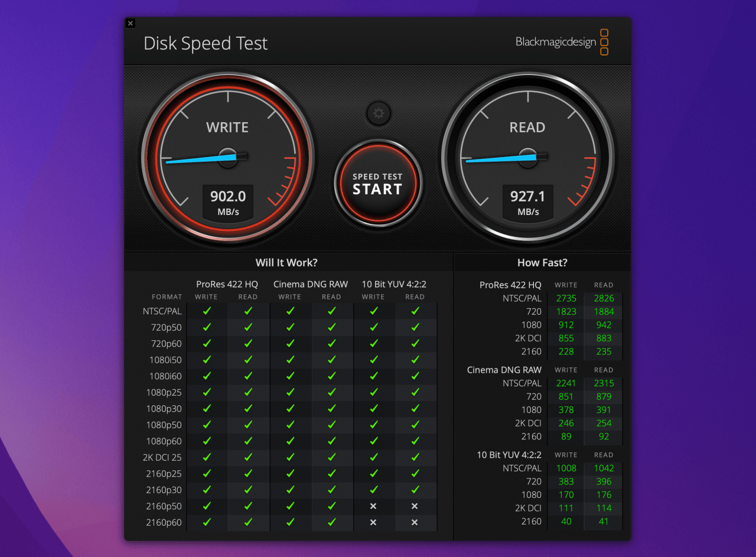Click the Cinema DNG read checkmark for 1080p60

tap(331, 441)
